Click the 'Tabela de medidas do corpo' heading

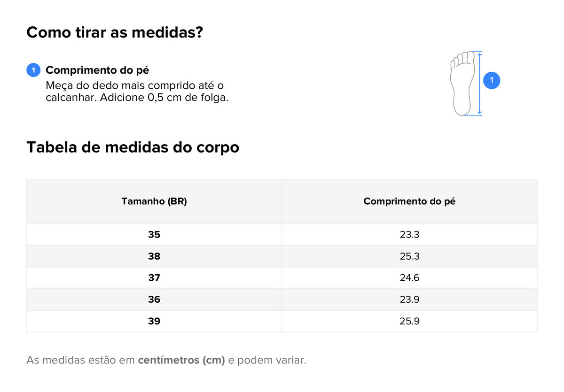pos(133,147)
